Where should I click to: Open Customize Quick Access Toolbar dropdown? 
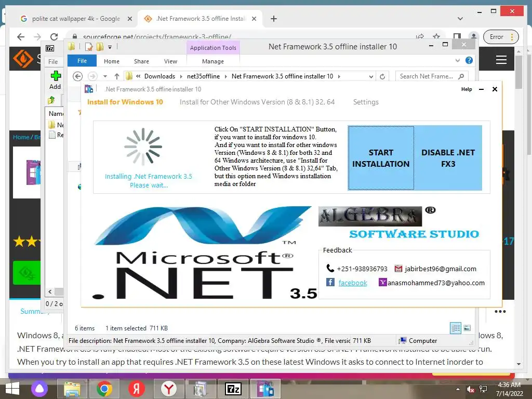(x=110, y=47)
